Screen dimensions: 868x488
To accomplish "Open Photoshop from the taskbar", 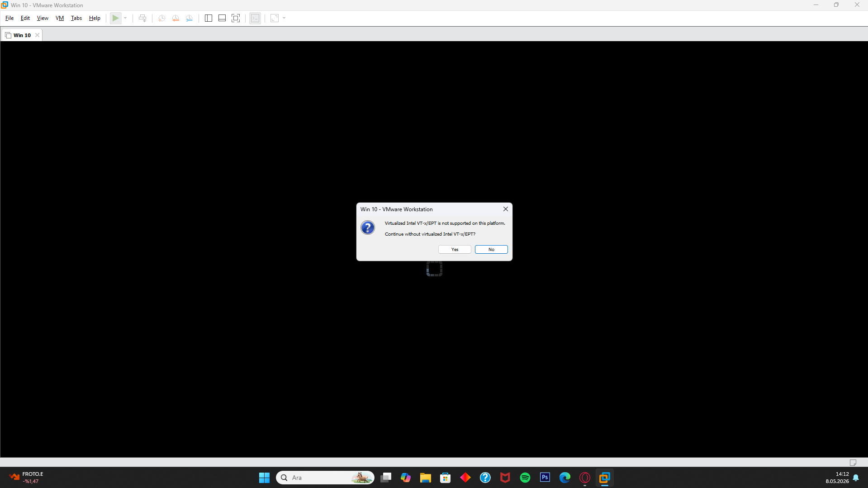I will point(545,478).
